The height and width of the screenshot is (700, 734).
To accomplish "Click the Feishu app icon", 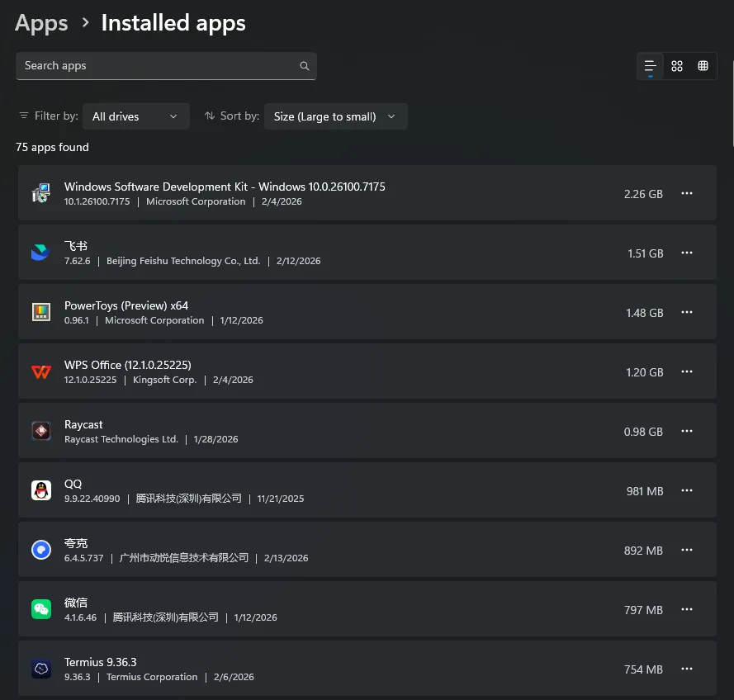I will pyautogui.click(x=41, y=253).
